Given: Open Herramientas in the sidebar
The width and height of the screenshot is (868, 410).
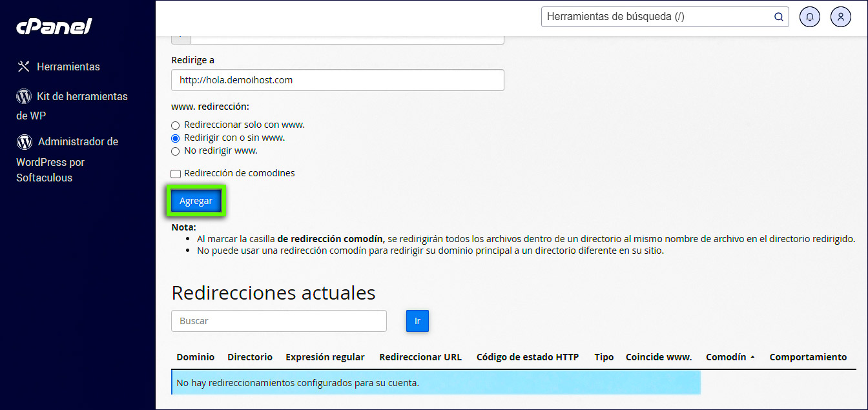Looking at the screenshot, I should (x=68, y=67).
